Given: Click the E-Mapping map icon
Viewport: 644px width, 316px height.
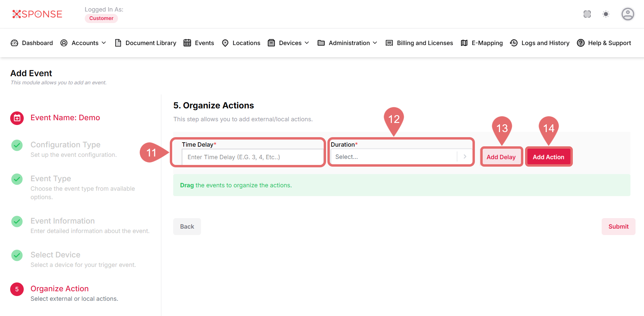Looking at the screenshot, I should coord(464,43).
